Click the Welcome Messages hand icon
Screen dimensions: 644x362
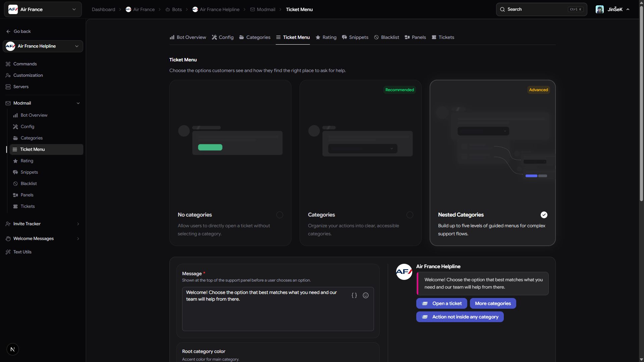tap(8, 239)
